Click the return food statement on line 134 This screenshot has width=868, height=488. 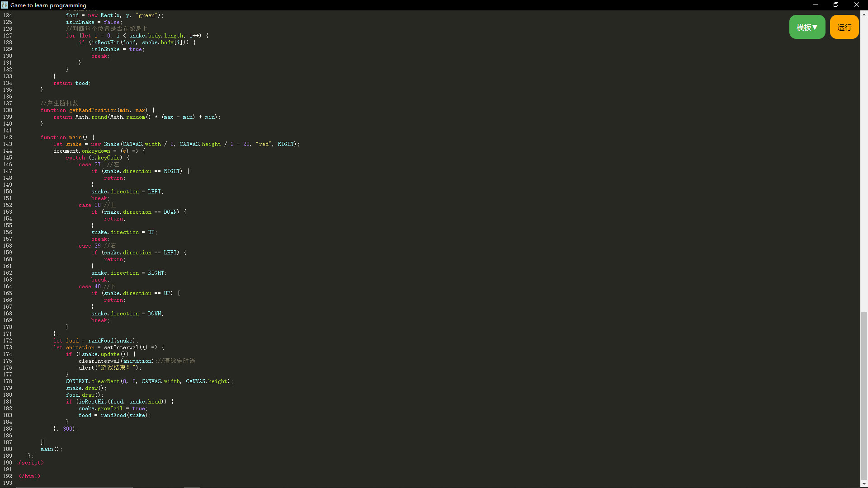coord(72,83)
